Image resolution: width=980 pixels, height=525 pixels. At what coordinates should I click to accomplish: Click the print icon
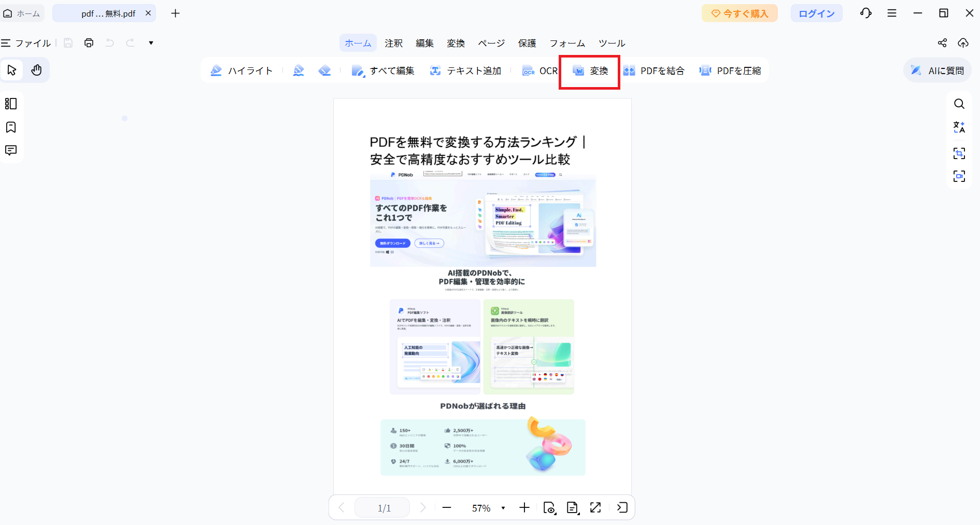coord(89,43)
